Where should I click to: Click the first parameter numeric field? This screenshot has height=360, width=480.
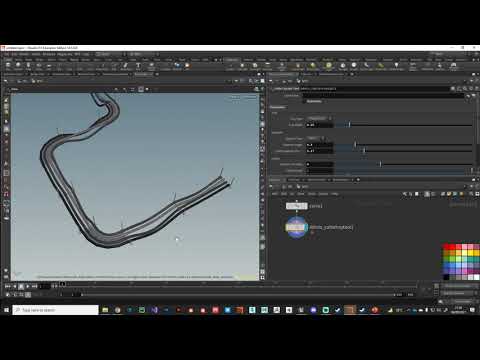(320, 125)
